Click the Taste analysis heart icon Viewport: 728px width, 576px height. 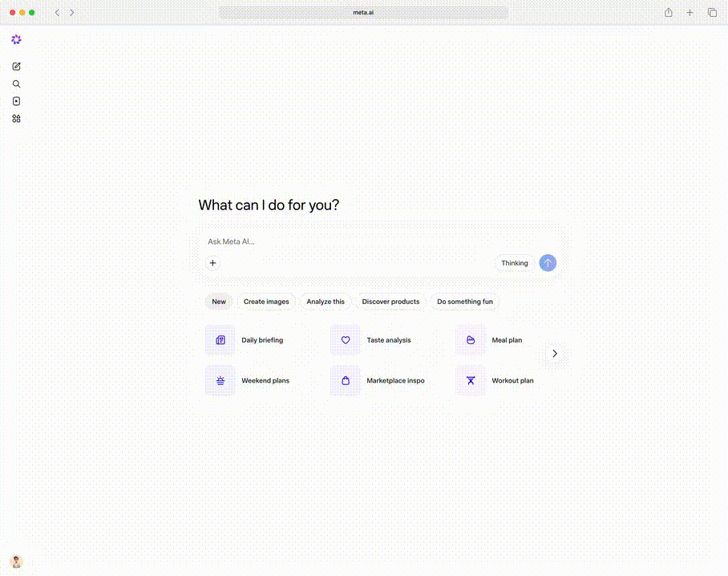click(346, 340)
